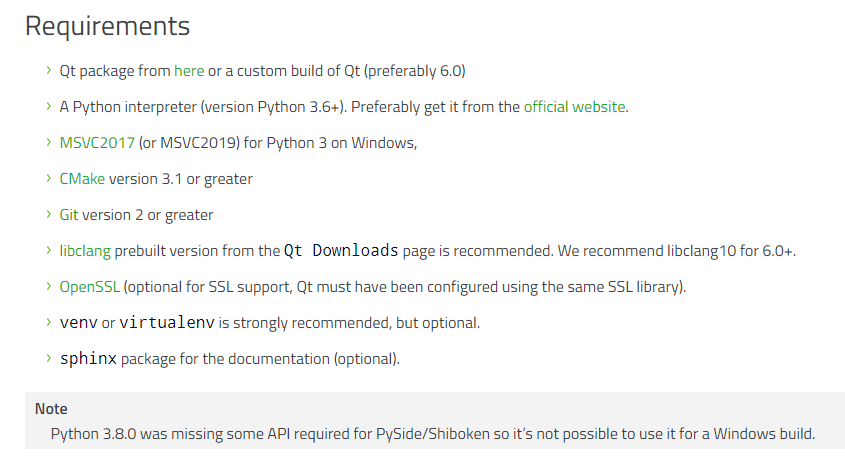This screenshot has height=468, width=845.
Task: Follow the "official website" Python link
Action: (x=574, y=107)
